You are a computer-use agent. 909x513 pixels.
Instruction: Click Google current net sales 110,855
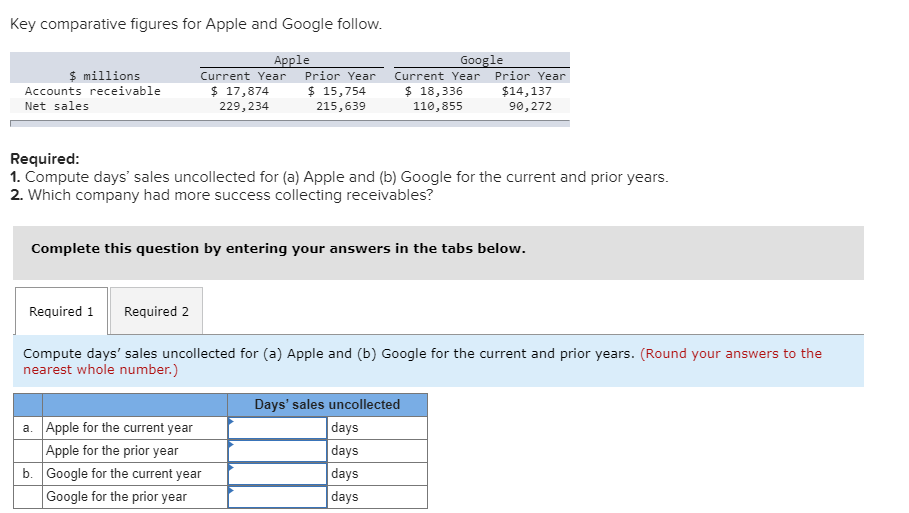pos(438,106)
